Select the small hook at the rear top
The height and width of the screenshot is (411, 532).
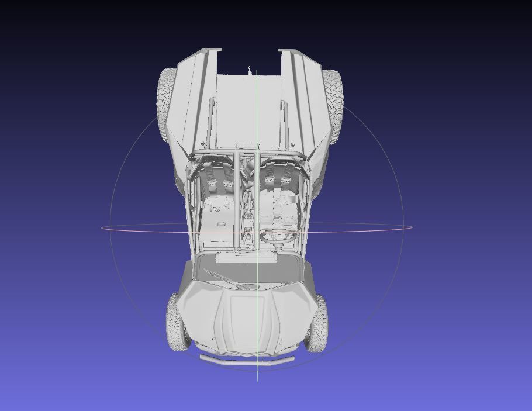pos(250,70)
